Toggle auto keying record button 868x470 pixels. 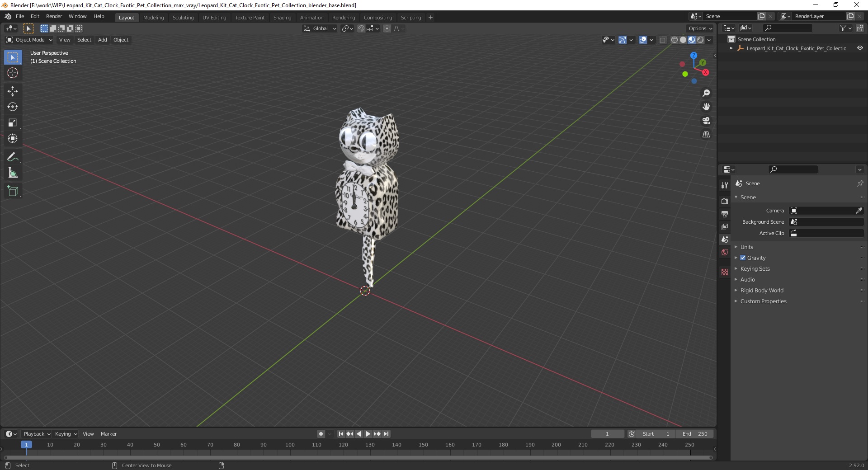(321, 434)
